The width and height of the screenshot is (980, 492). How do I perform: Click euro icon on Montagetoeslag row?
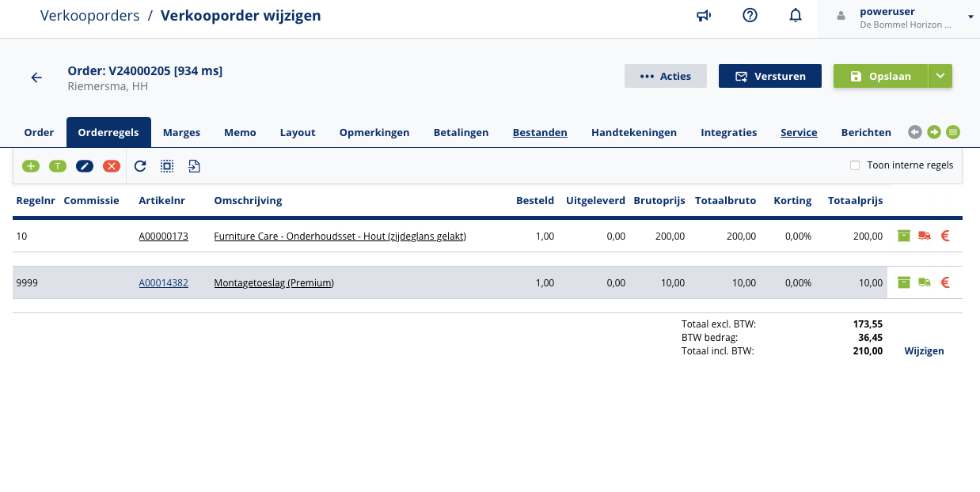944,282
